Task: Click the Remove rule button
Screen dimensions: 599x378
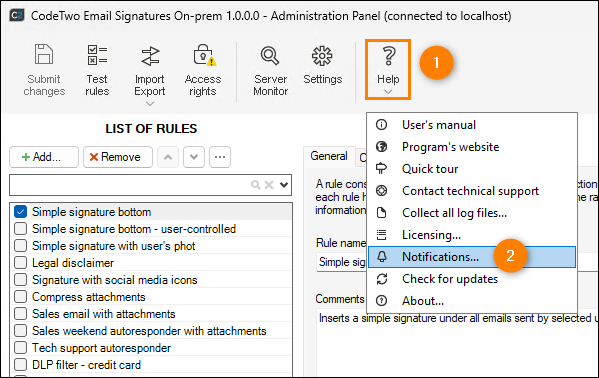Action: (118, 157)
